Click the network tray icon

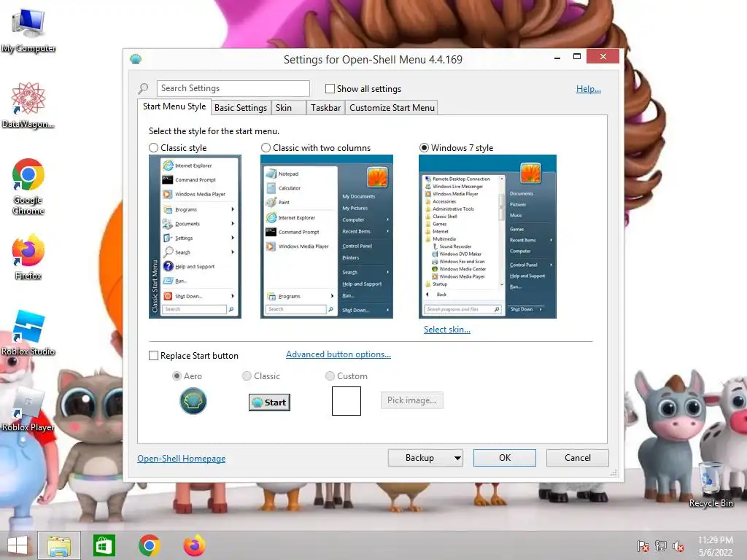click(661, 546)
